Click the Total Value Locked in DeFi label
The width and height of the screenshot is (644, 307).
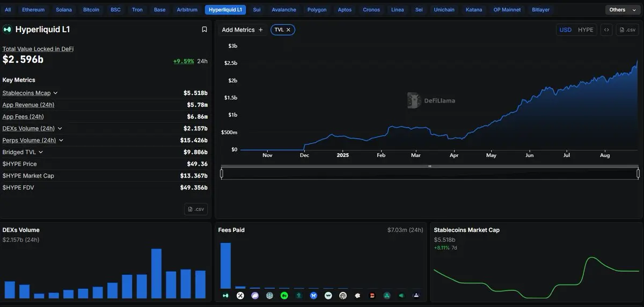pos(38,49)
